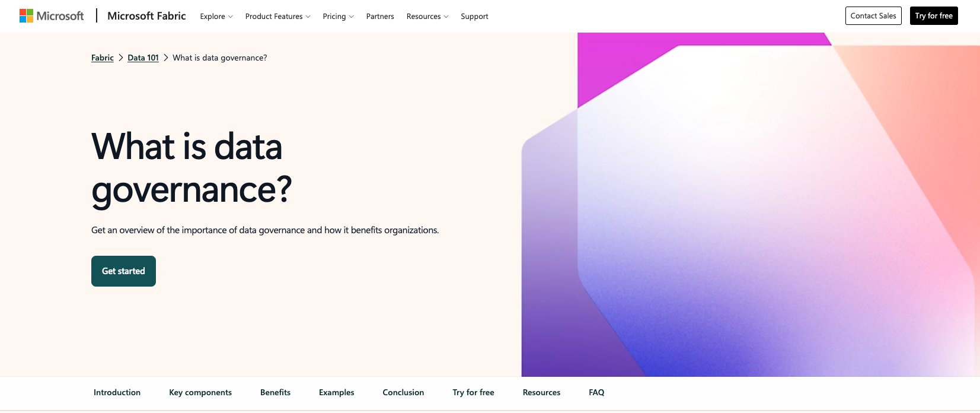Click the Get started button
Screen dimensions: 980x413
click(x=123, y=271)
